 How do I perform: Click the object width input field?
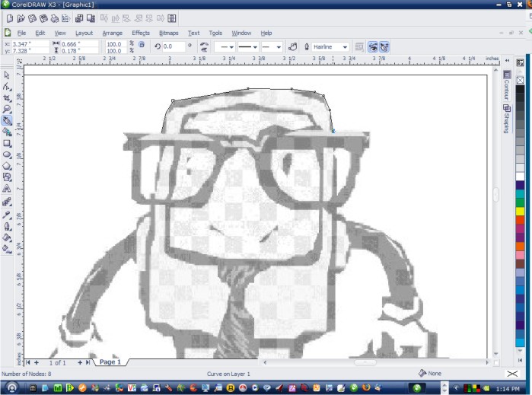80,44
